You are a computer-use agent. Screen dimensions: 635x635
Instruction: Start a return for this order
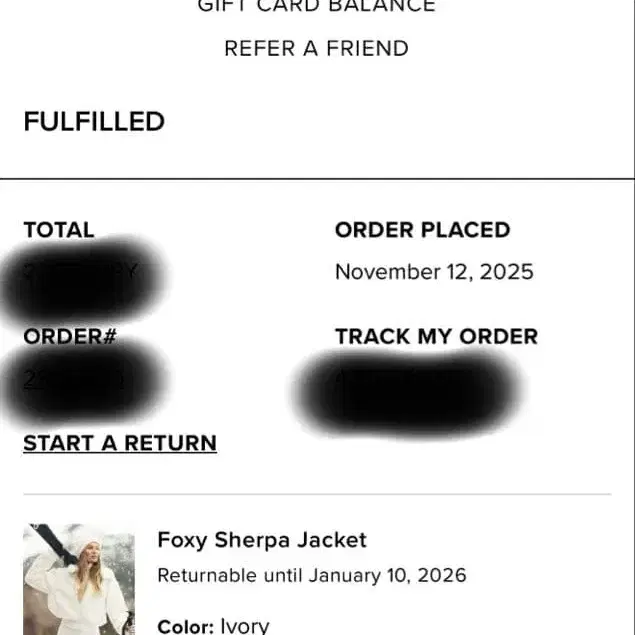click(x=120, y=443)
